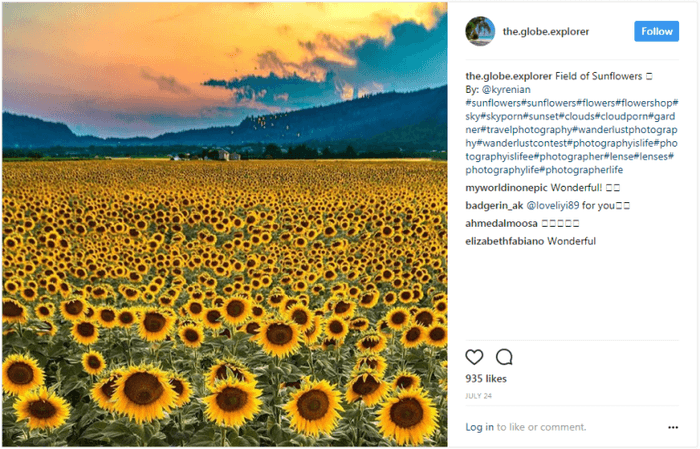
Task: Like the post with the heart icon
Action: 474,357
